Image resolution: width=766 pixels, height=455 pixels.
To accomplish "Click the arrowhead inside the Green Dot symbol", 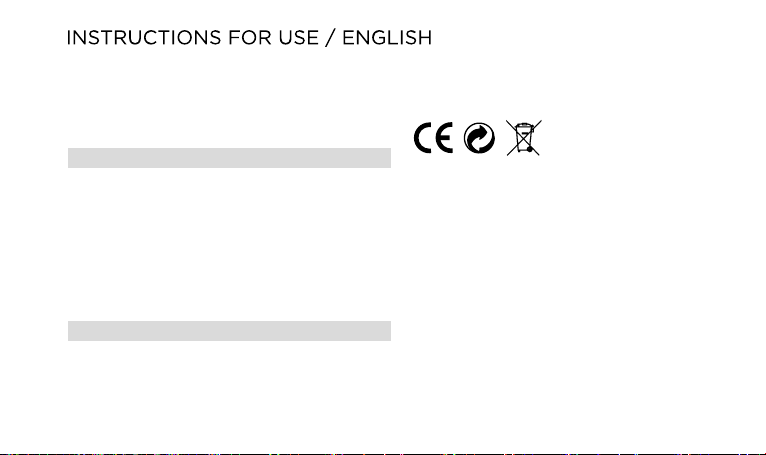I will point(483,131).
